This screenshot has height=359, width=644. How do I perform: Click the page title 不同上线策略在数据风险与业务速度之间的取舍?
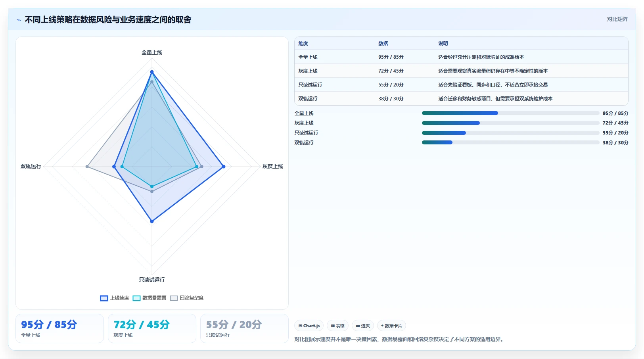108,19
